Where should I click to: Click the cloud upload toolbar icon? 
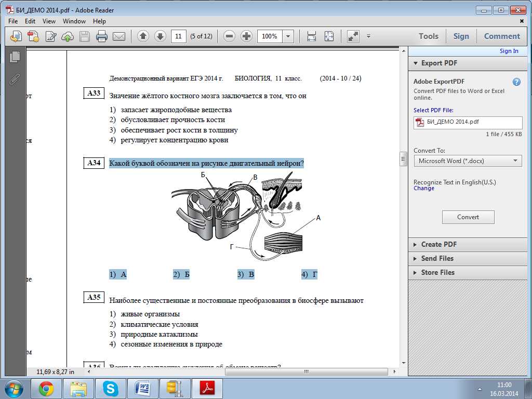click(68, 36)
